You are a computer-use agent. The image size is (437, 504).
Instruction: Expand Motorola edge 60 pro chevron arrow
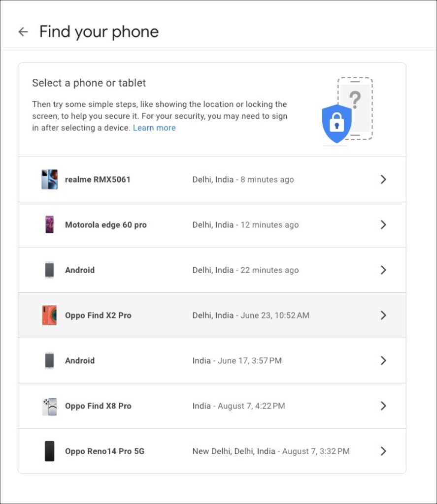383,225
